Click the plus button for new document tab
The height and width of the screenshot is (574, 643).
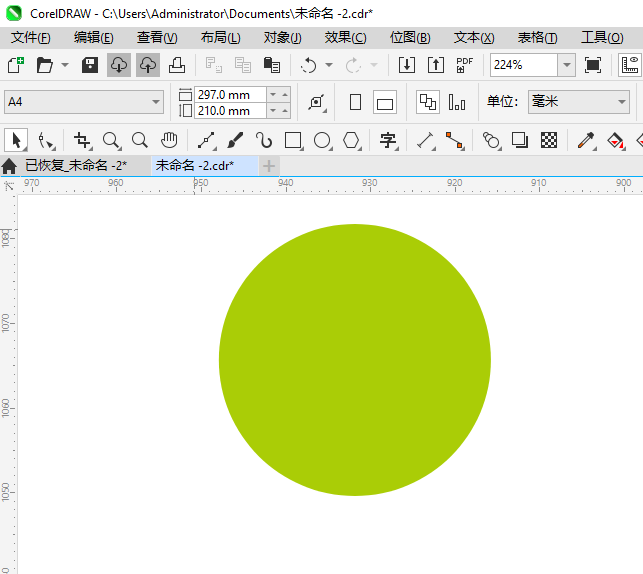[x=269, y=166]
